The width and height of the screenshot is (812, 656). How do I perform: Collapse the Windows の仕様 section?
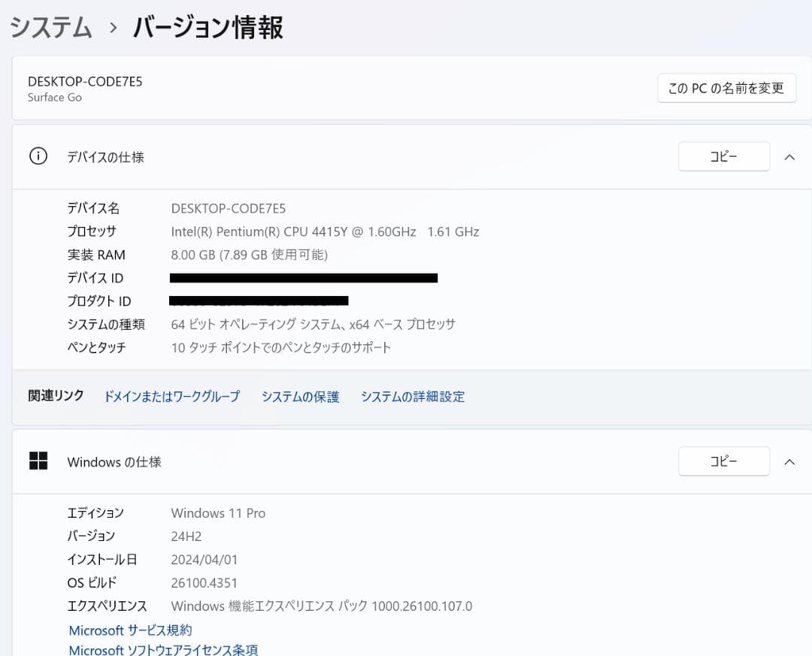pyautogui.click(x=788, y=461)
